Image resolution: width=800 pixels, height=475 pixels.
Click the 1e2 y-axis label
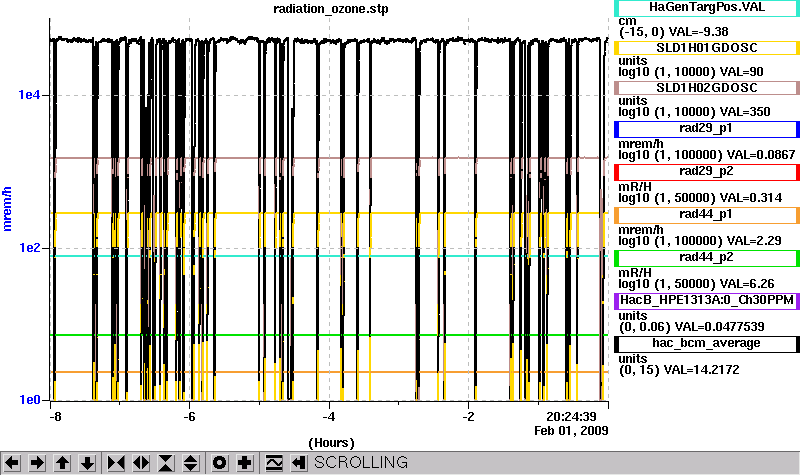pos(29,248)
